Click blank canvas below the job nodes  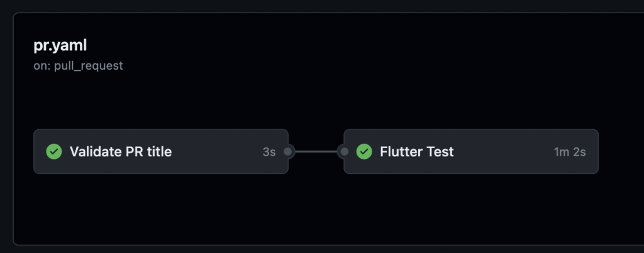[314, 210]
